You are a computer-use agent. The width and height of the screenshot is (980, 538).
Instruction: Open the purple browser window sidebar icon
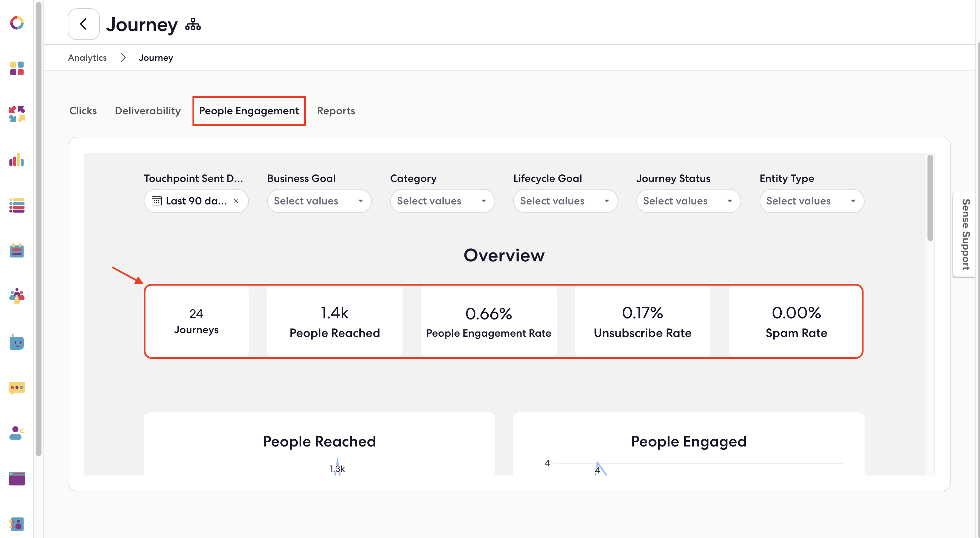coord(17,479)
